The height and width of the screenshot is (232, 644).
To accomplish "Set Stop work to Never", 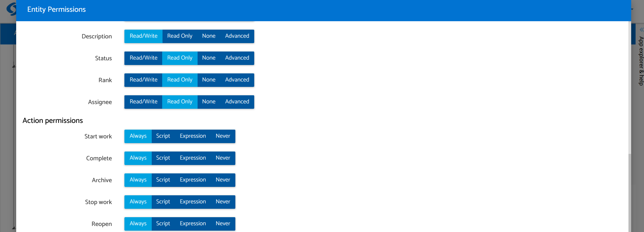I will 223,202.
